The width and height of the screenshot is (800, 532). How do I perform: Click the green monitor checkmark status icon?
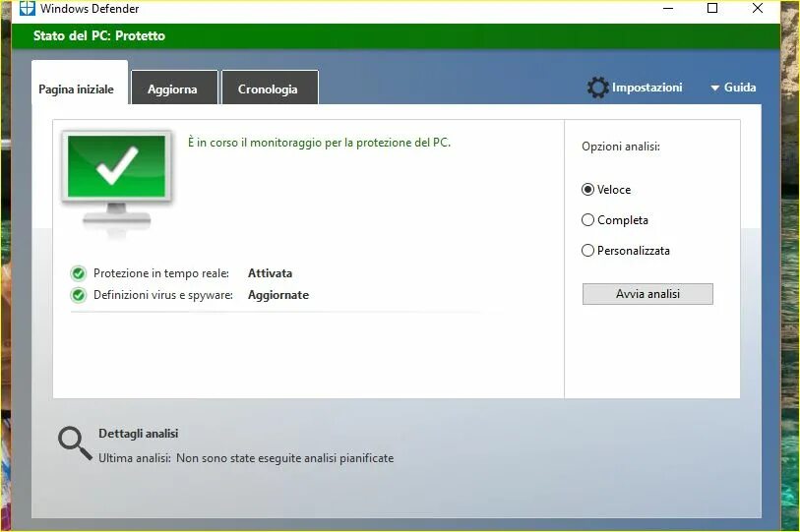pos(117,183)
